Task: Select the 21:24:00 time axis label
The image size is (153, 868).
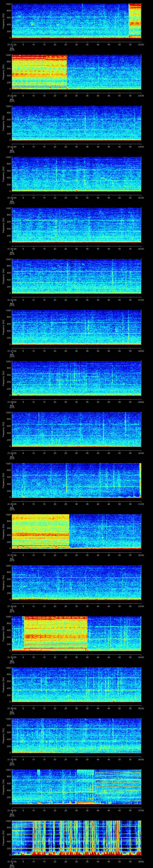Action: [12, 198]
